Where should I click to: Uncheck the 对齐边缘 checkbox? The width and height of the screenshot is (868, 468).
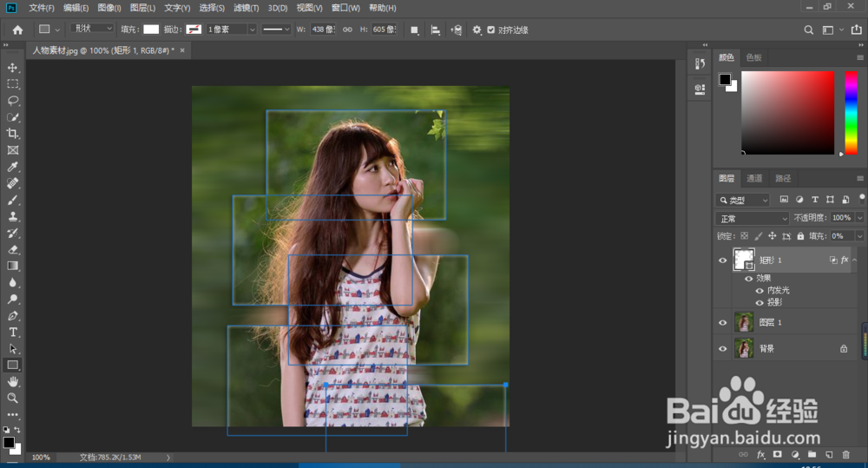pos(491,30)
